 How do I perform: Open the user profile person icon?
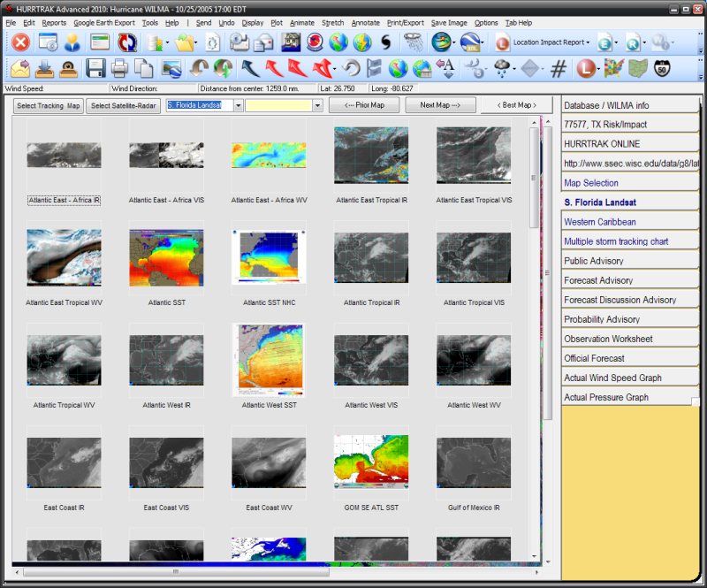pos(72,42)
